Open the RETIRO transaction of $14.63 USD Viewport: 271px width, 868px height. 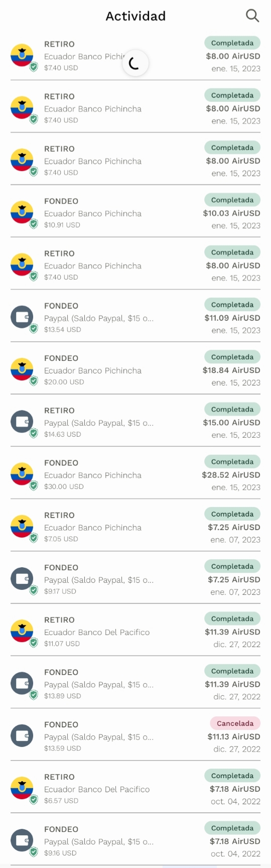point(135,422)
